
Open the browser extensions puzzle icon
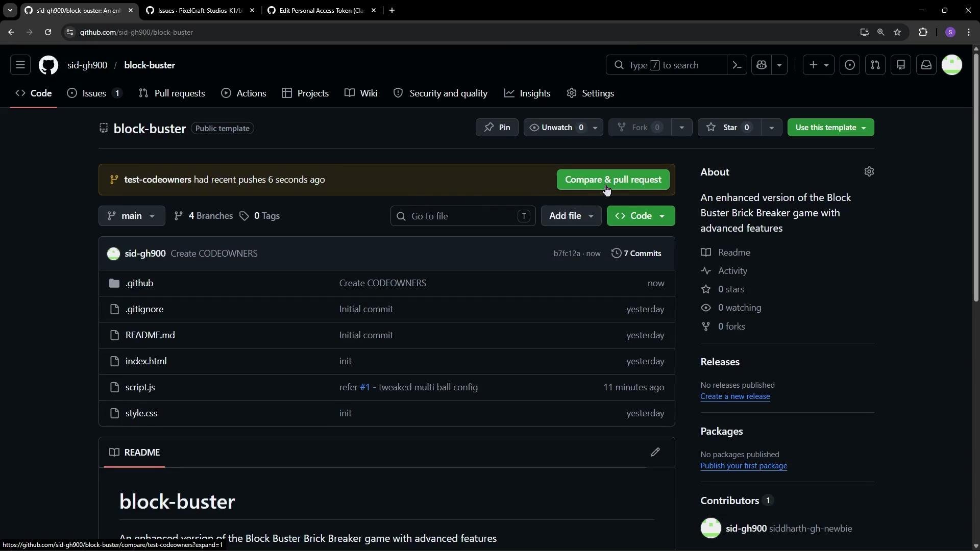click(x=923, y=32)
